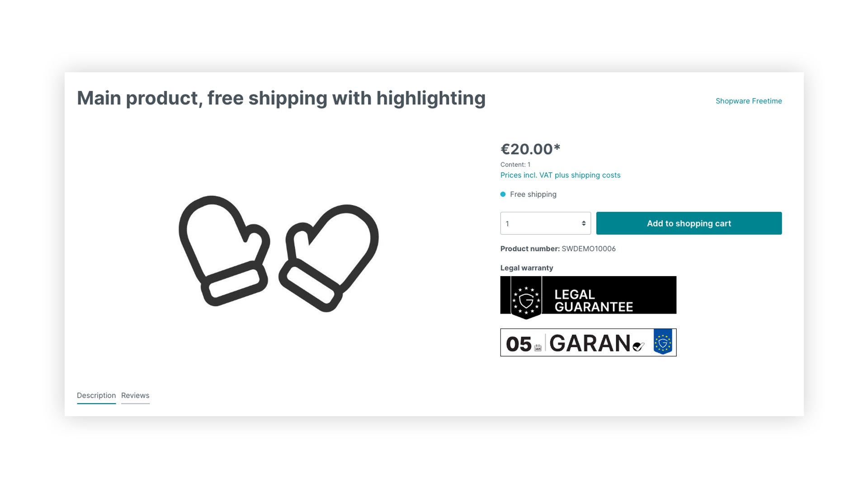The width and height of the screenshot is (868, 488).
Task: Click the checkmark icon on Garan banner
Action: click(638, 347)
